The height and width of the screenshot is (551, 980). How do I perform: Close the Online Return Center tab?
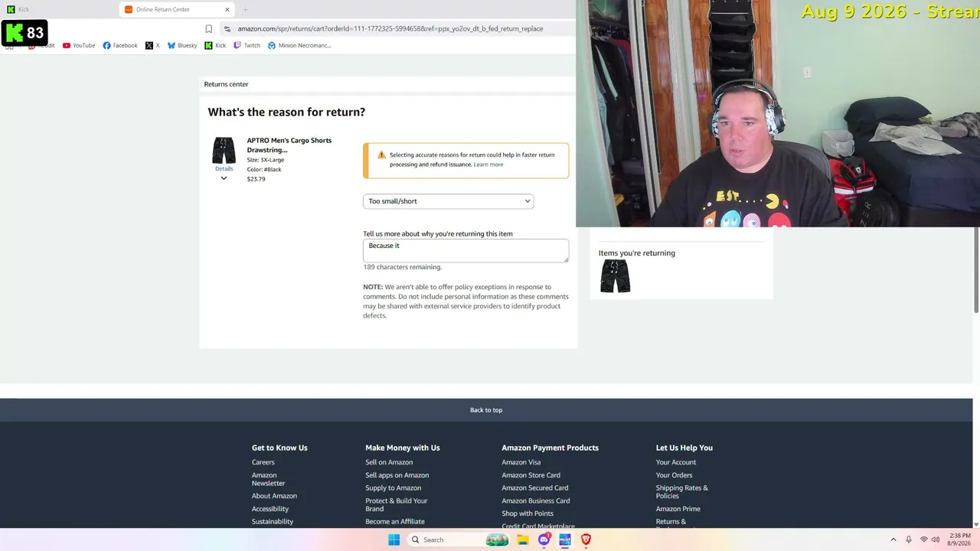coord(227,9)
